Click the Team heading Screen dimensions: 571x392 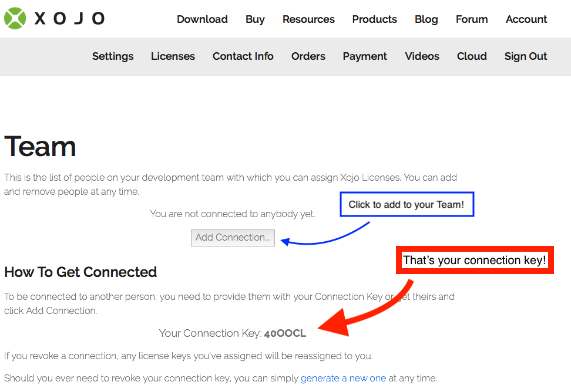coord(39,147)
